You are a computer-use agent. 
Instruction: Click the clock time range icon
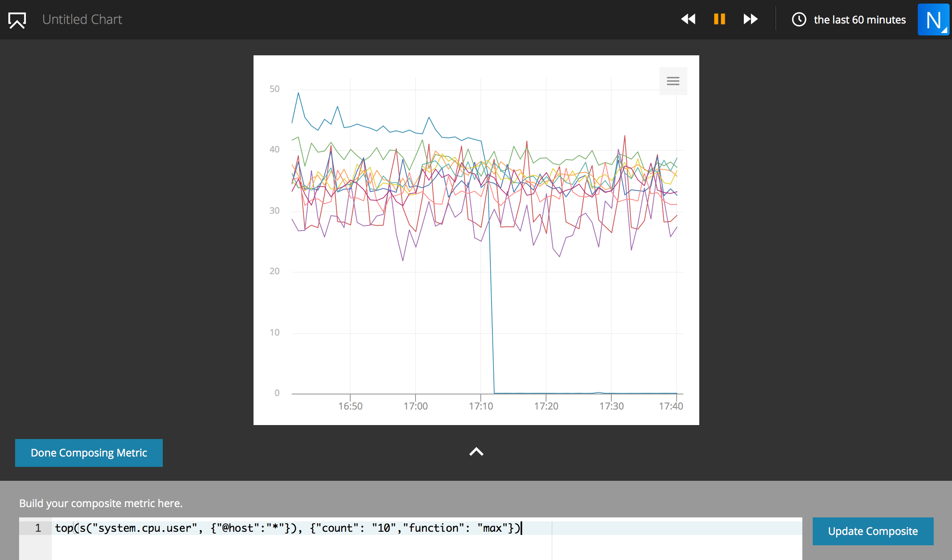pos(799,20)
